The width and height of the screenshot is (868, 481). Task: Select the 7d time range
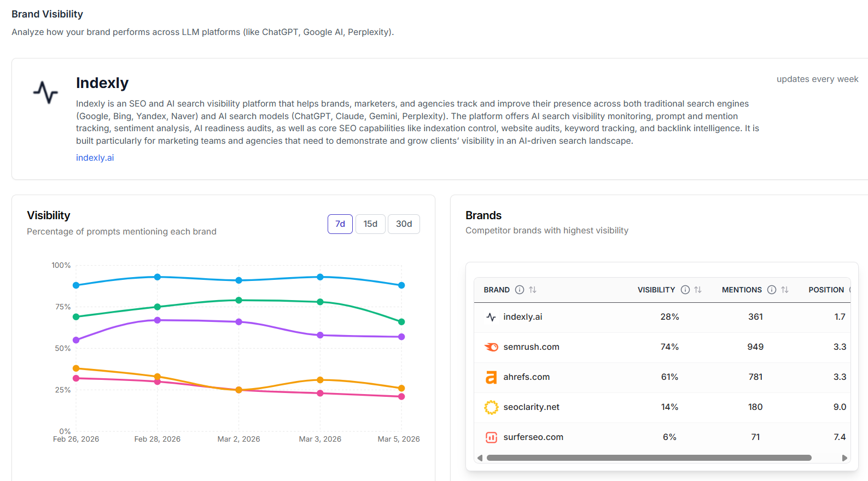pos(340,224)
